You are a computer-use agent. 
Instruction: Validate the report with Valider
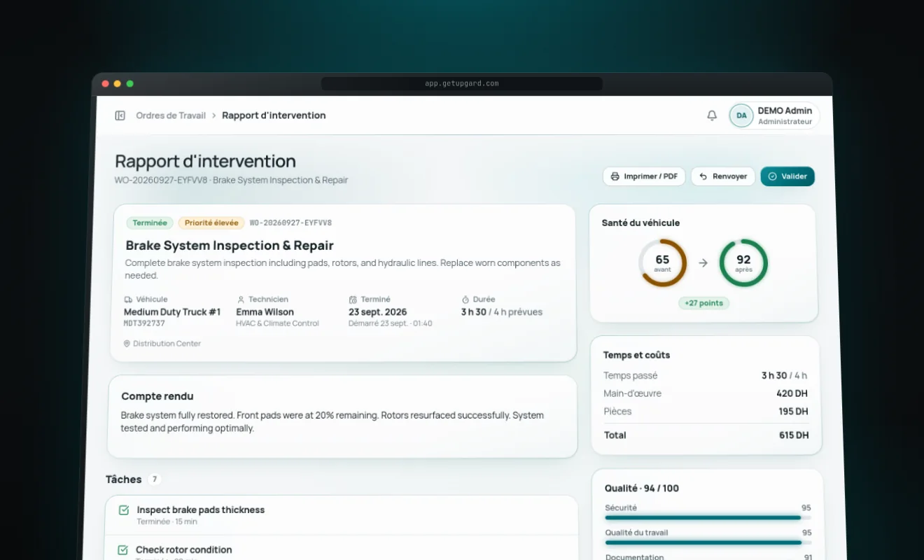787,176
